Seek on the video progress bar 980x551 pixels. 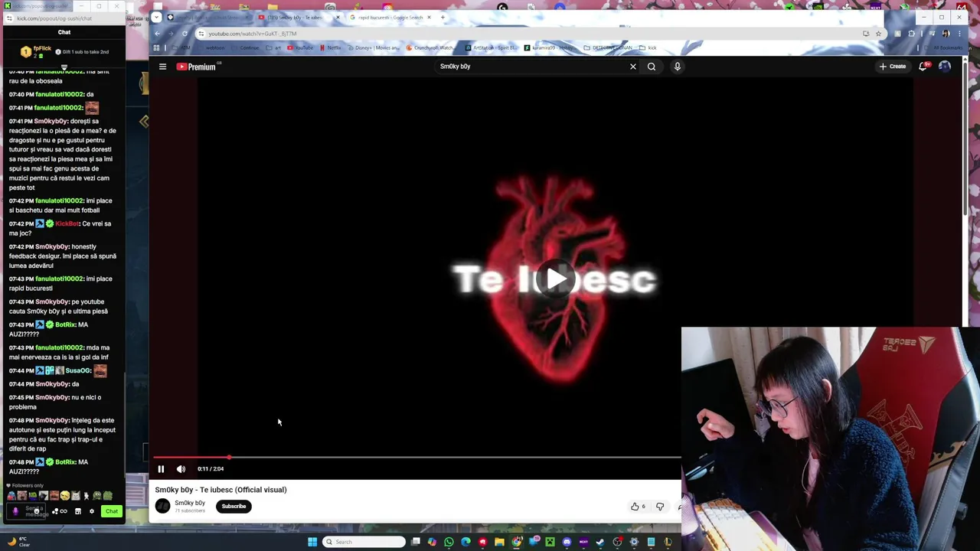pos(417,458)
